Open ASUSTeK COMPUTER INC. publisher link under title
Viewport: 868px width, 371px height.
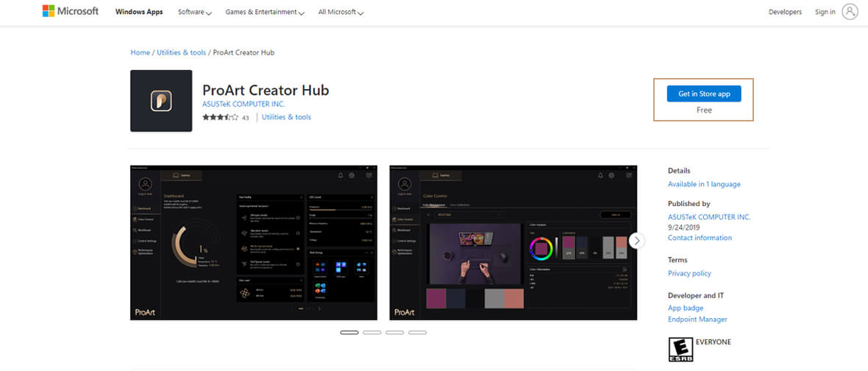point(244,104)
